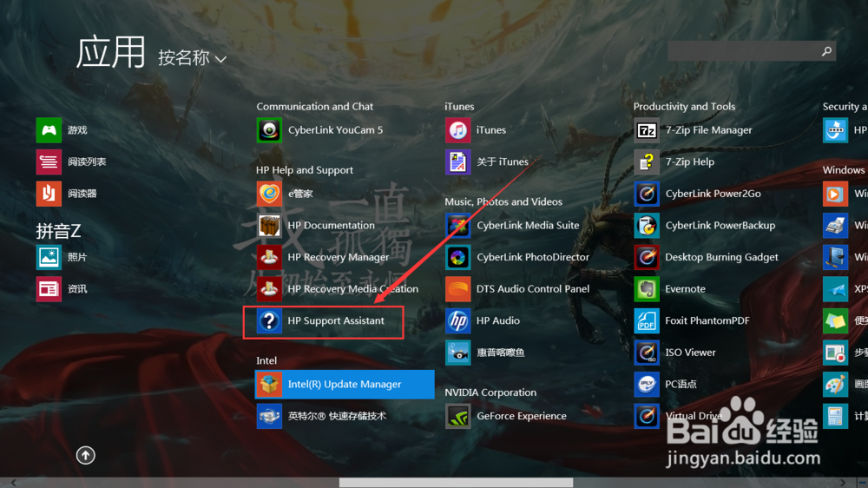
Task: Open the 关于 iTunes icon
Action: pos(457,162)
